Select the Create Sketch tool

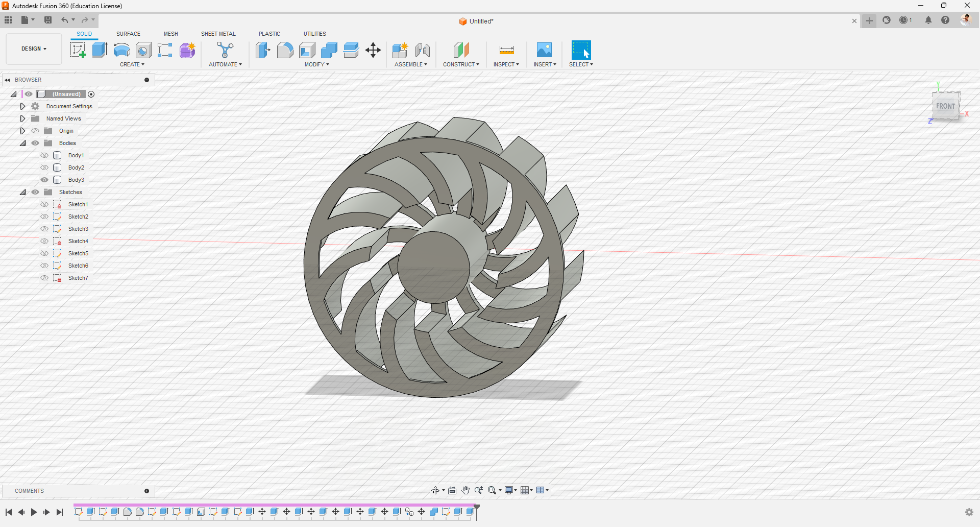click(x=78, y=50)
